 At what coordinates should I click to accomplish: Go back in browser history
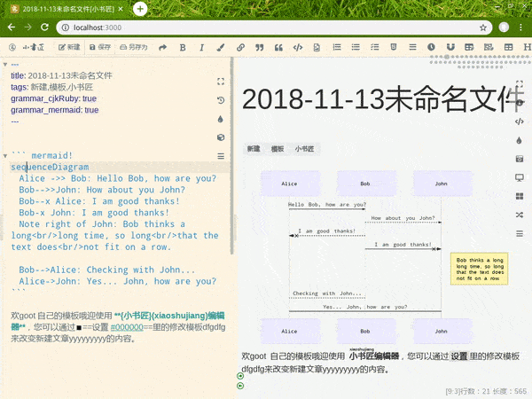[12, 27]
